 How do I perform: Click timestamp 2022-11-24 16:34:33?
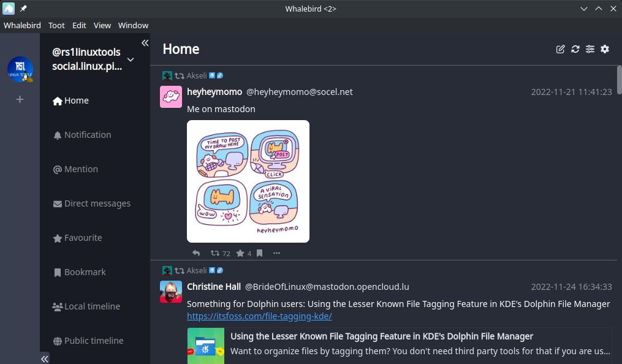coord(571,287)
